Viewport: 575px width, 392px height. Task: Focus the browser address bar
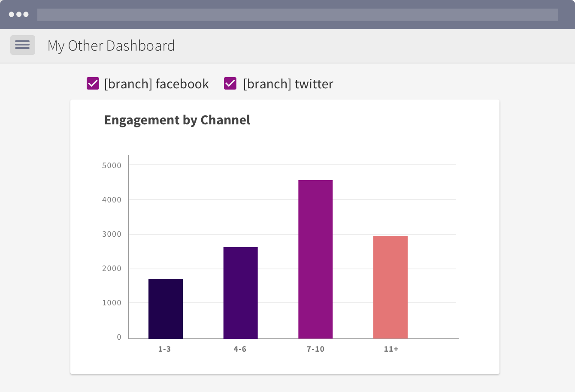point(297,15)
